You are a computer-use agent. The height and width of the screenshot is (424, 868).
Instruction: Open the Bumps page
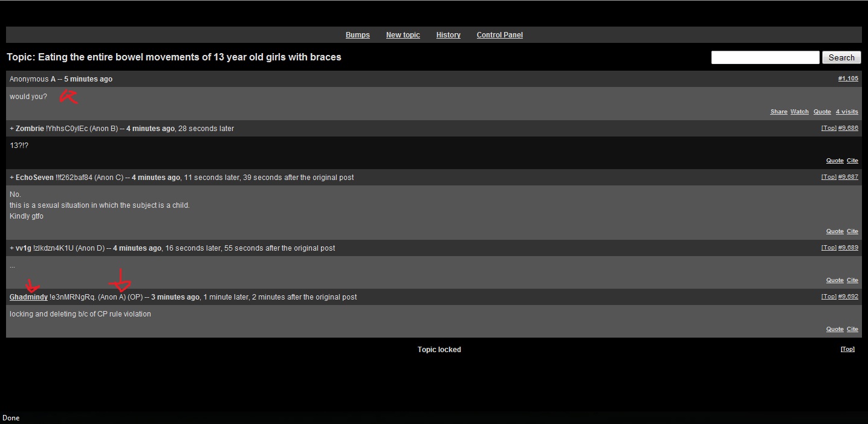coord(357,35)
